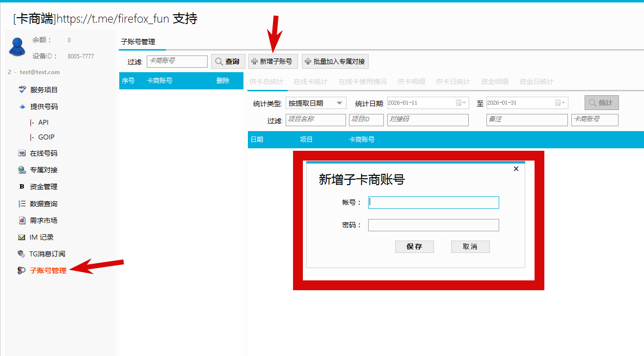Click the 专属对接 sidebar icon

tap(22, 170)
